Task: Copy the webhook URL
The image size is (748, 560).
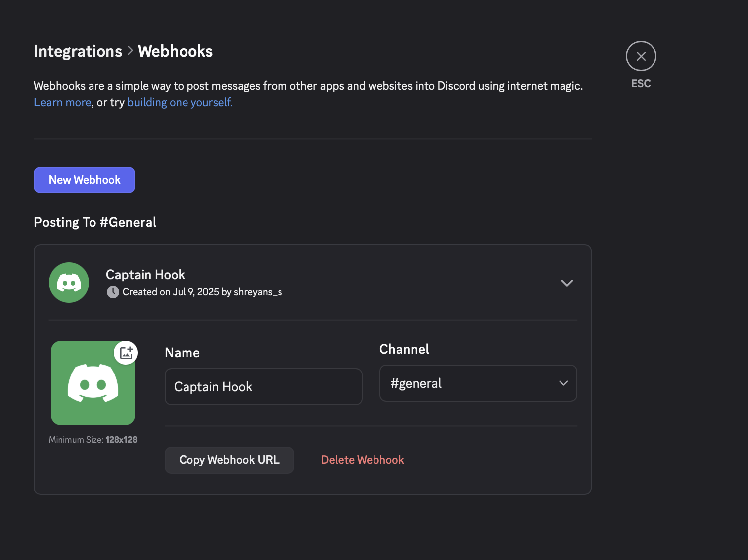Action: coord(229,460)
